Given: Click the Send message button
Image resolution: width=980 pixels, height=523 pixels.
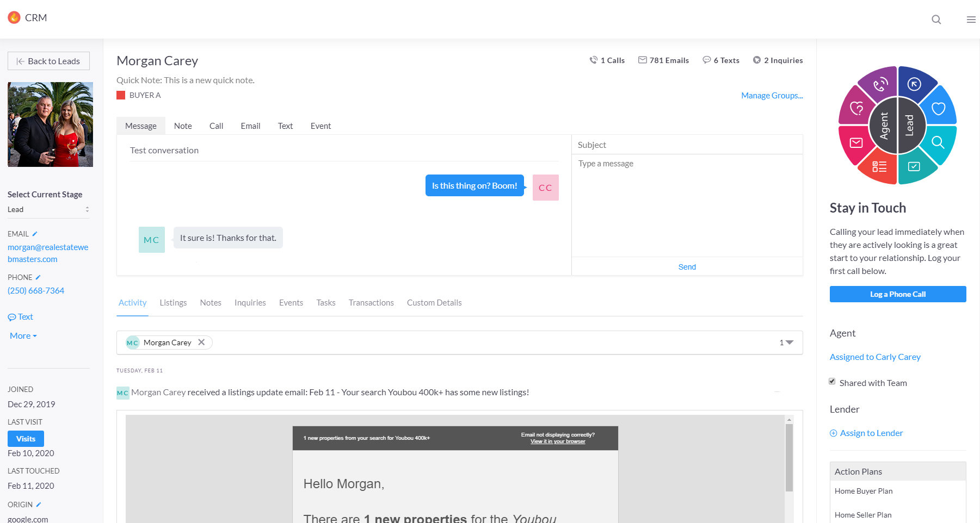Looking at the screenshot, I should [687, 267].
